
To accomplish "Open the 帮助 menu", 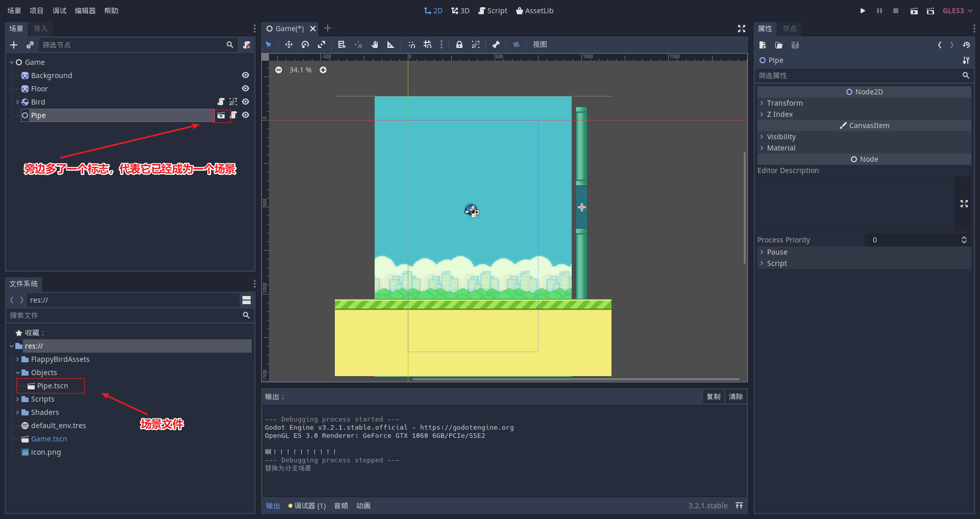I will (x=111, y=11).
